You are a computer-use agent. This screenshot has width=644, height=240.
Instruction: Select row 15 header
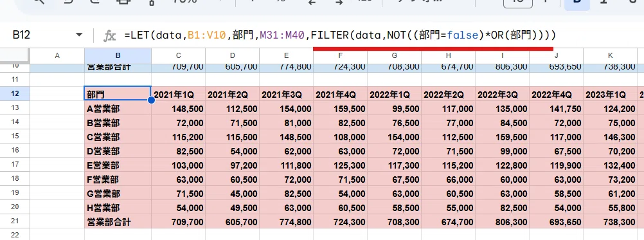pos(15,136)
